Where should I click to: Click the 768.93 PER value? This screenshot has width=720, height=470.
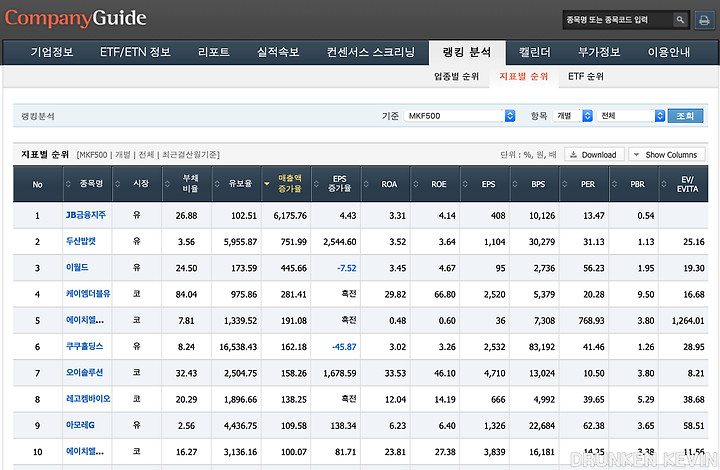(591, 320)
